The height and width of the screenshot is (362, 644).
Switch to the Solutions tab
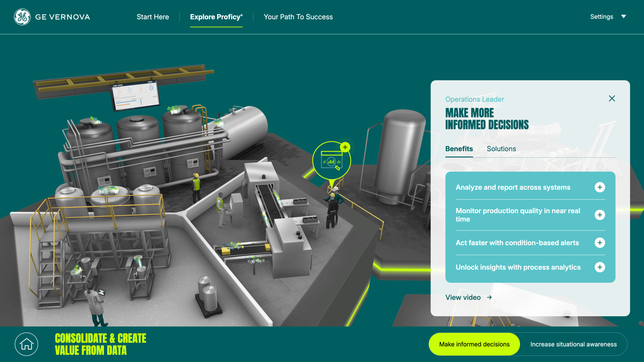click(501, 149)
